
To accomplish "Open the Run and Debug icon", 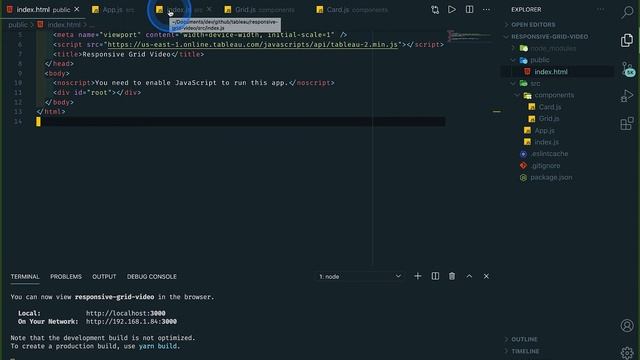I will click(627, 96).
